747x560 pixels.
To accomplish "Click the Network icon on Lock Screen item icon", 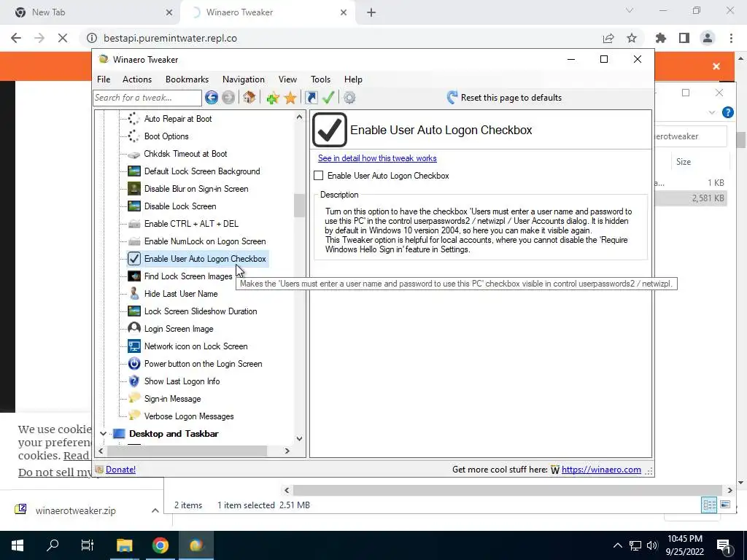I will pos(134,346).
